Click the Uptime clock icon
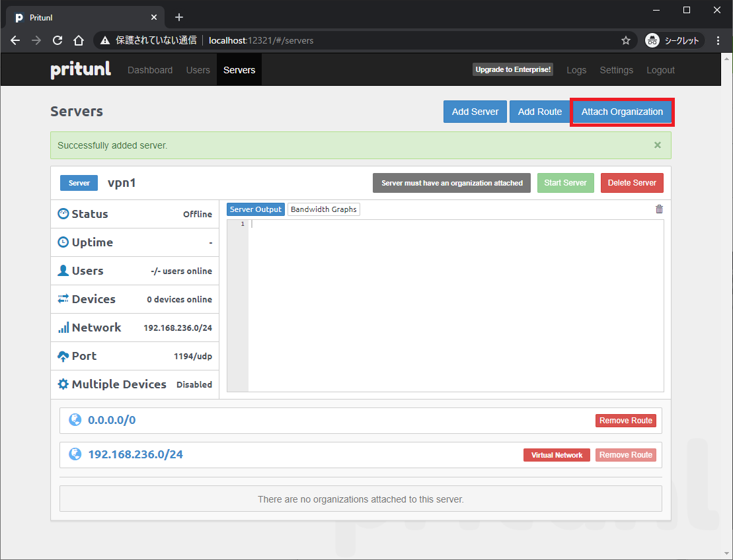The width and height of the screenshot is (733, 560). click(x=63, y=242)
